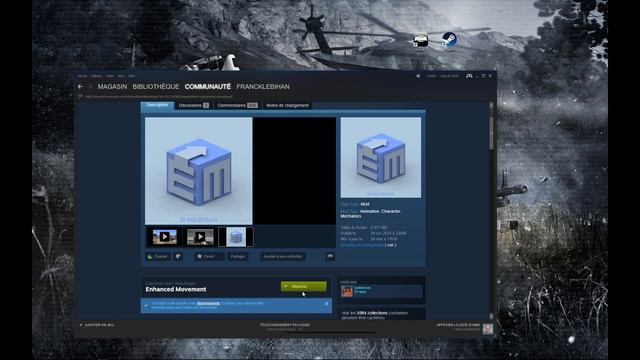Play the first video thumbnail

tap(164, 237)
